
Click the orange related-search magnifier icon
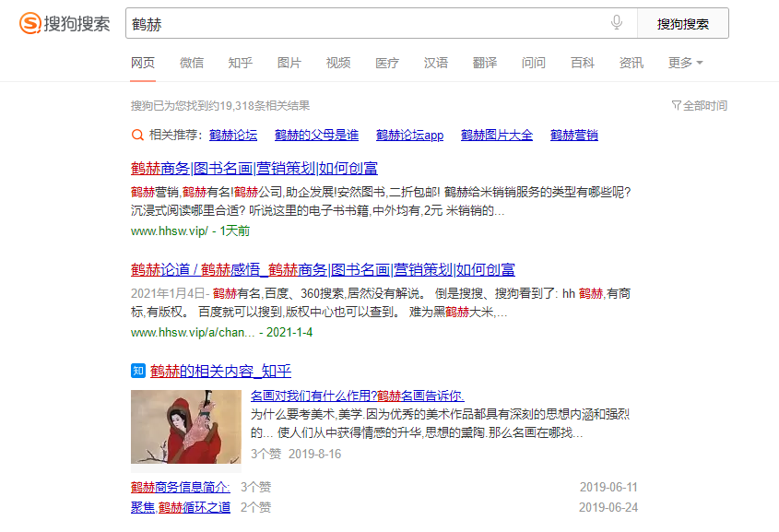[138, 135]
